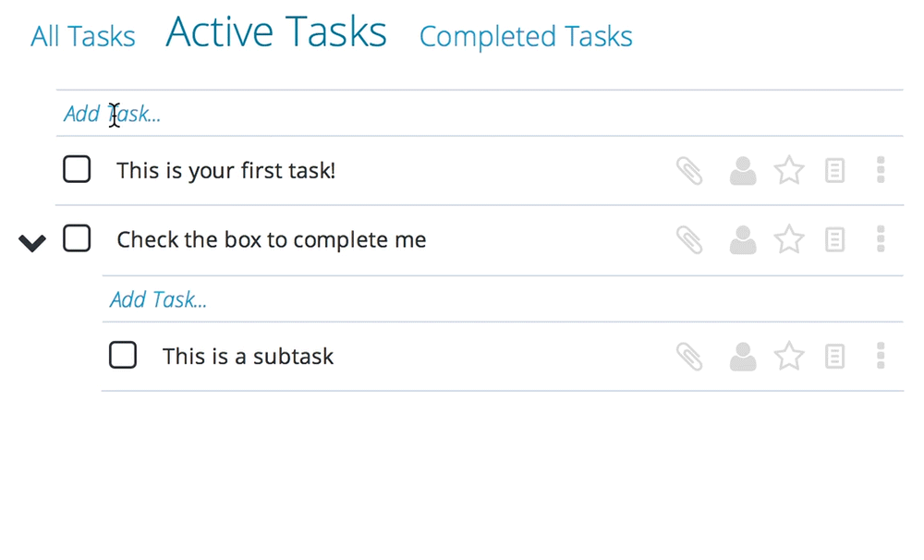
Task: Click the attachment paperclip on 'This is your first task!'
Action: (x=689, y=171)
